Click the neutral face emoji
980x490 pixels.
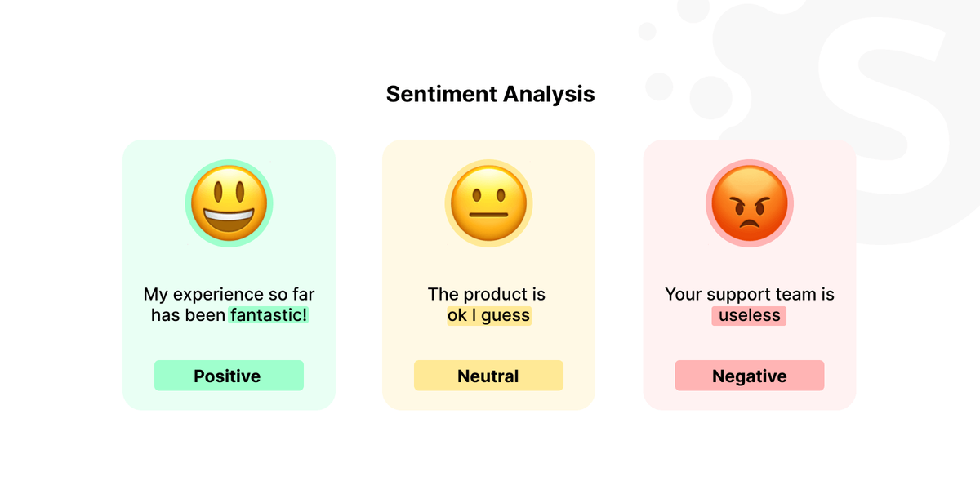pyautogui.click(x=488, y=203)
